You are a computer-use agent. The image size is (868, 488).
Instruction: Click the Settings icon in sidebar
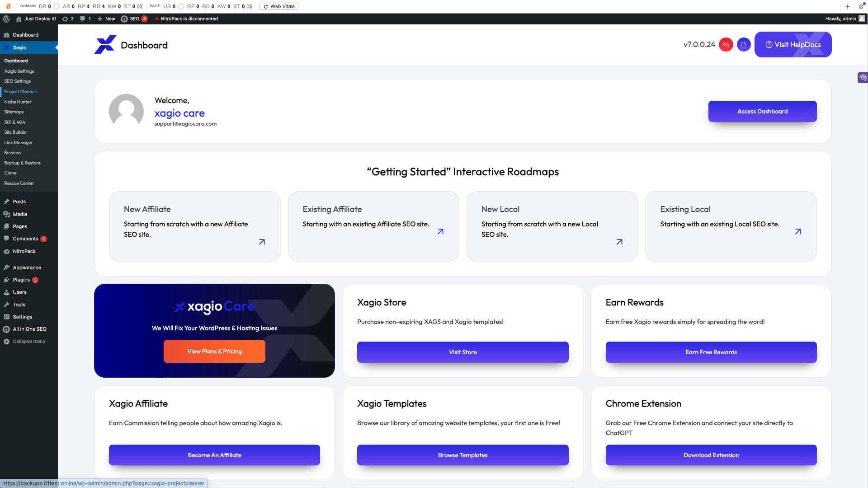click(x=6, y=317)
